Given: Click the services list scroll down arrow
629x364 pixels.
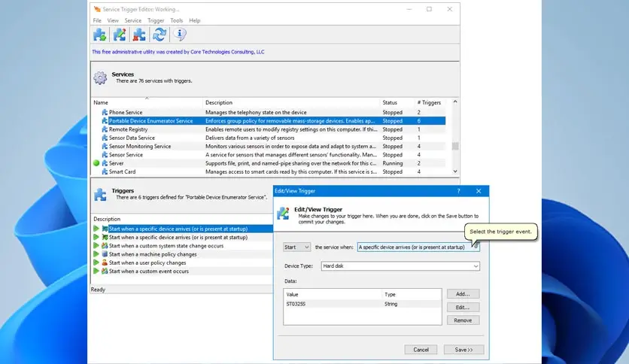Looking at the screenshot, I should tap(455, 171).
